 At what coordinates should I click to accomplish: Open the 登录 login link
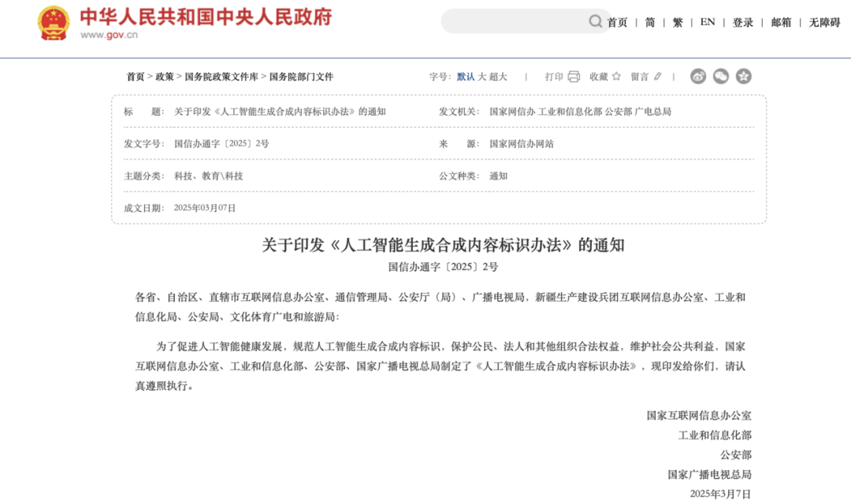pyautogui.click(x=743, y=22)
